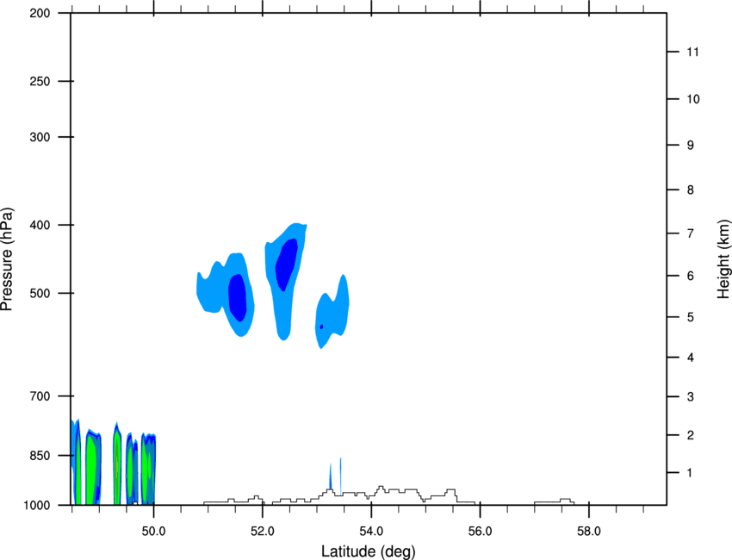732x560 pixels.
Task: Click the 250 pressure tick label
Action: (x=40, y=81)
